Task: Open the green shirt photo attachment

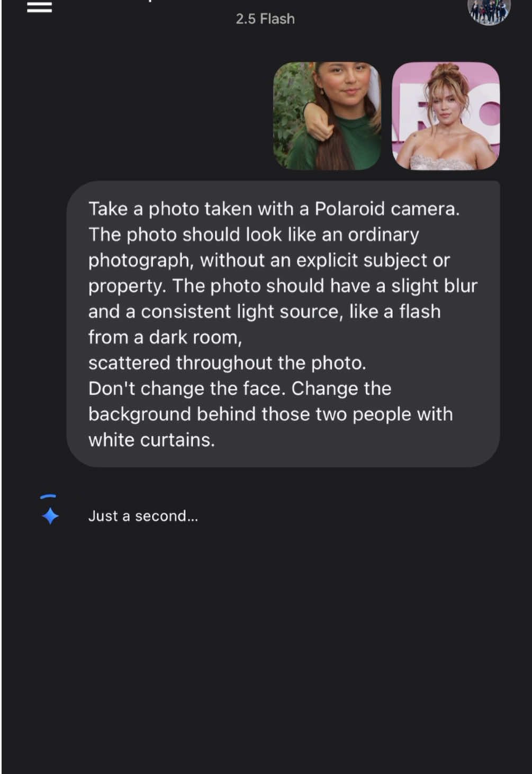Action: point(327,116)
